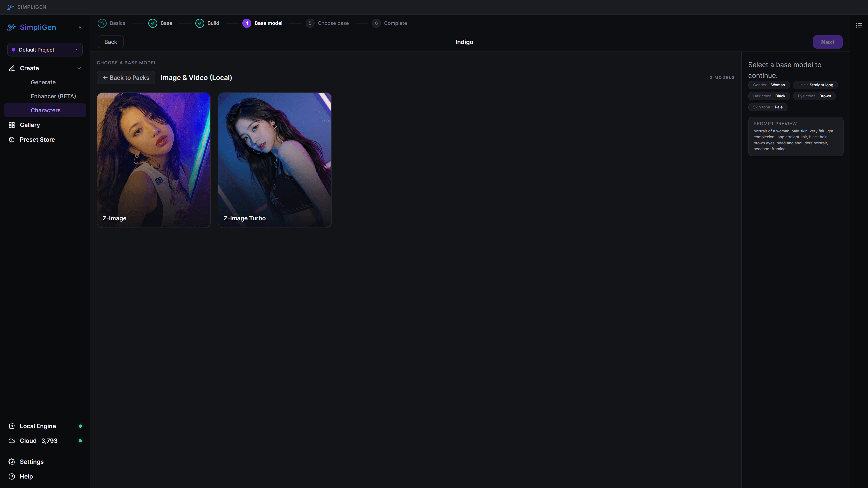Click the Settings gear icon
868x488 pixels.
(x=12, y=462)
